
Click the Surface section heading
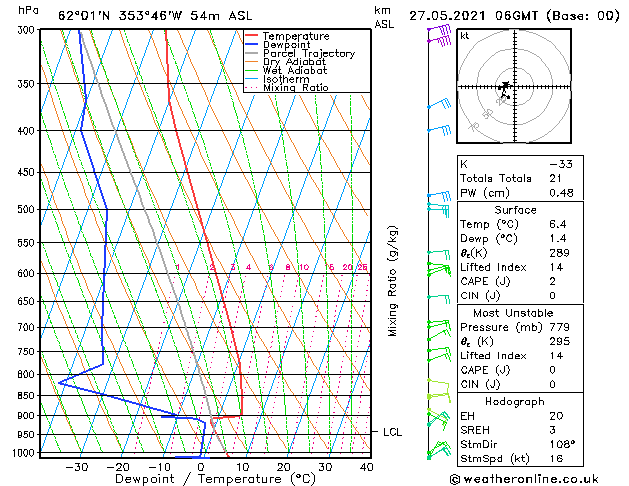515,210
